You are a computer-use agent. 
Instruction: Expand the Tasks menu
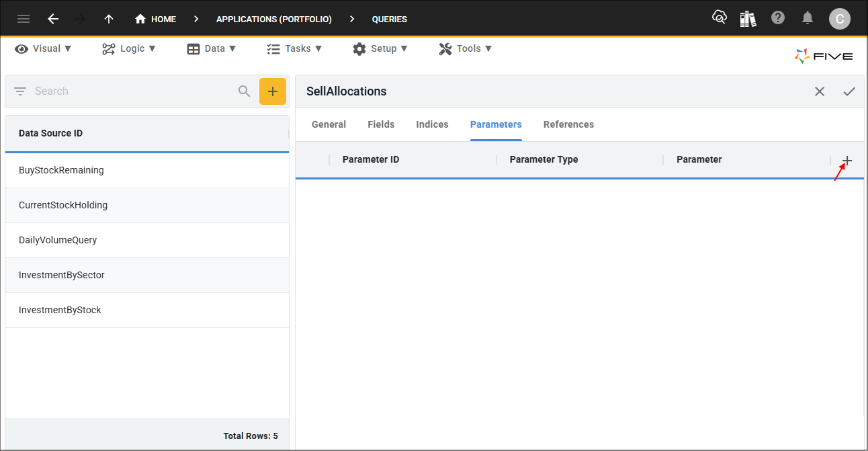pos(294,48)
